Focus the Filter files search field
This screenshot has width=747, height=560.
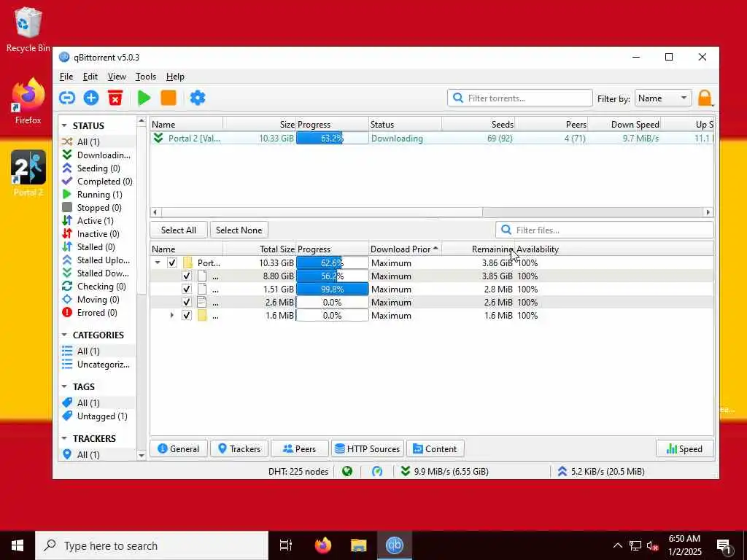pos(605,230)
